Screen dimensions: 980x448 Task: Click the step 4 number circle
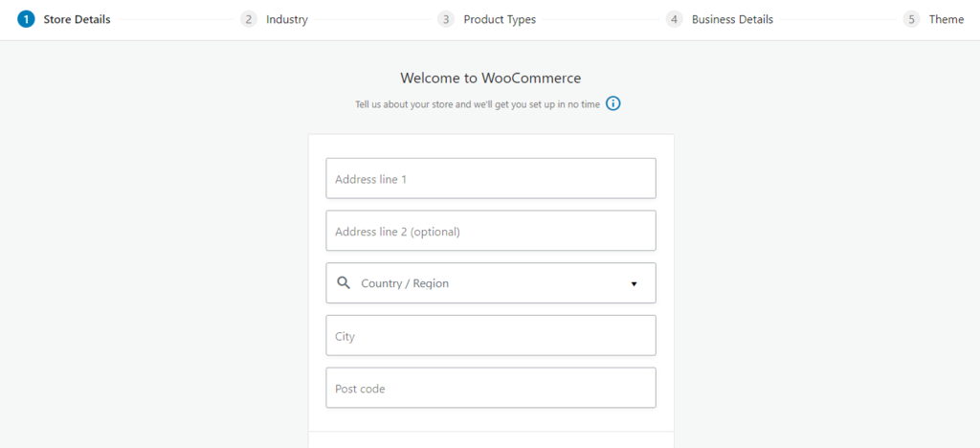pos(675,19)
